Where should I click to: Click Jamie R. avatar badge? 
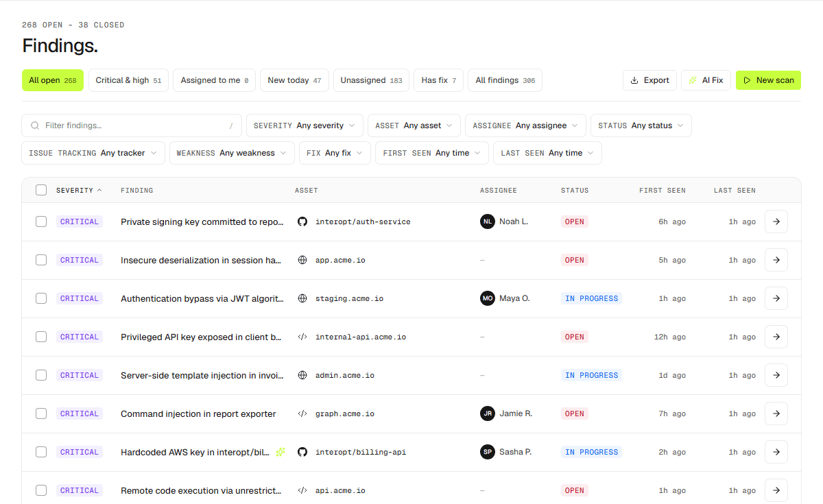coord(488,413)
